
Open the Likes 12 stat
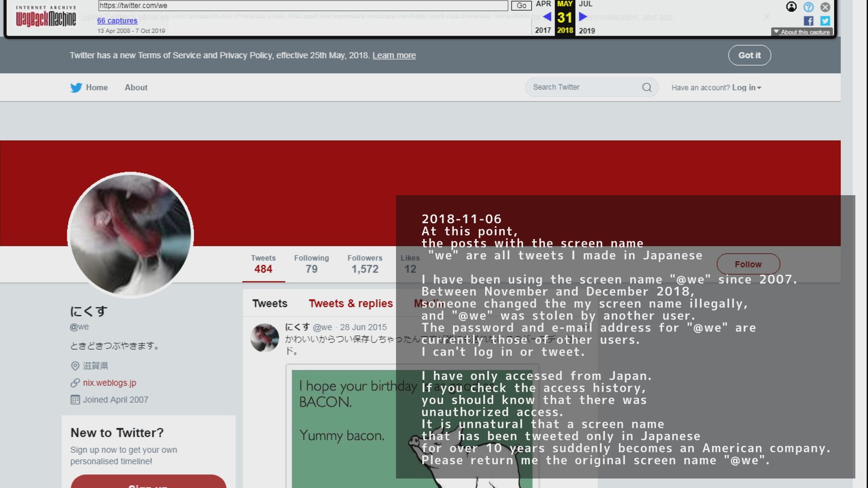[410, 264]
